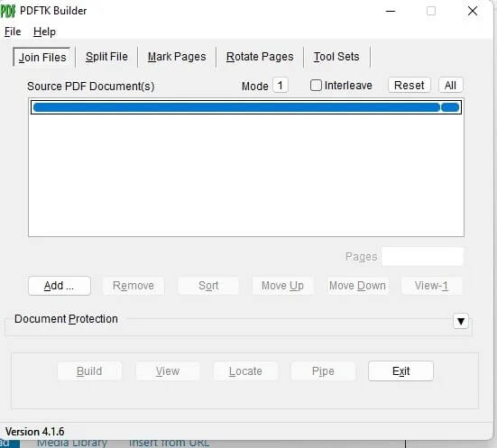
Task: Click the Locate button
Action: (245, 371)
